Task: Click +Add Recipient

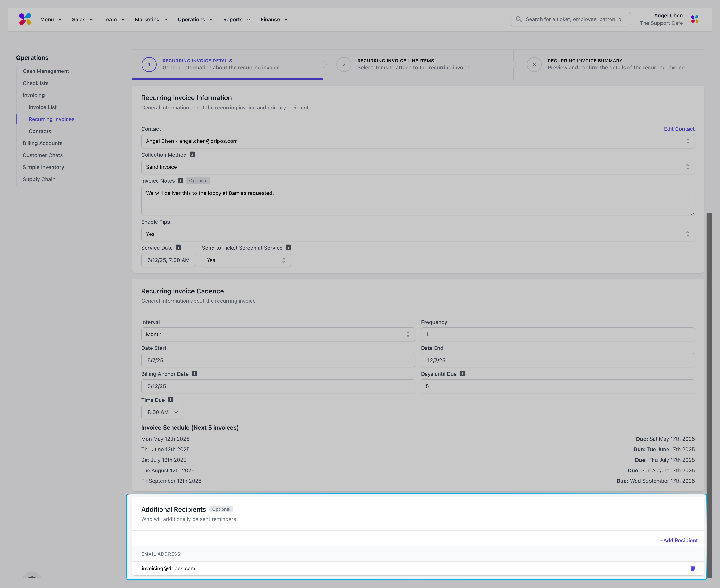Action: pyautogui.click(x=678, y=541)
